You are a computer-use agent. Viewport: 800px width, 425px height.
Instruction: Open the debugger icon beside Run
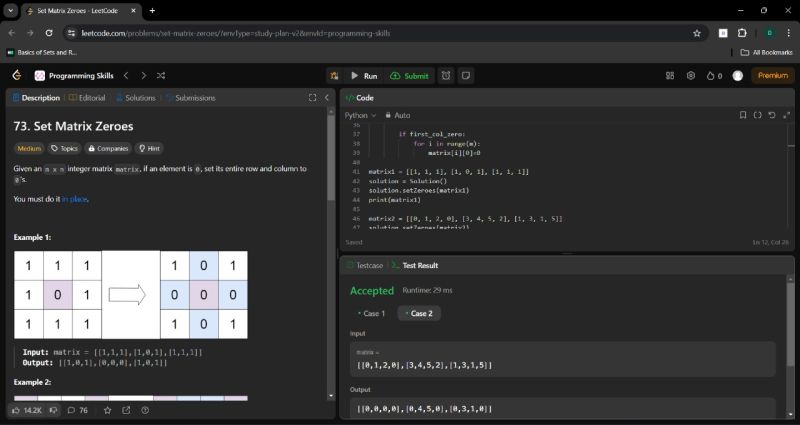click(334, 76)
